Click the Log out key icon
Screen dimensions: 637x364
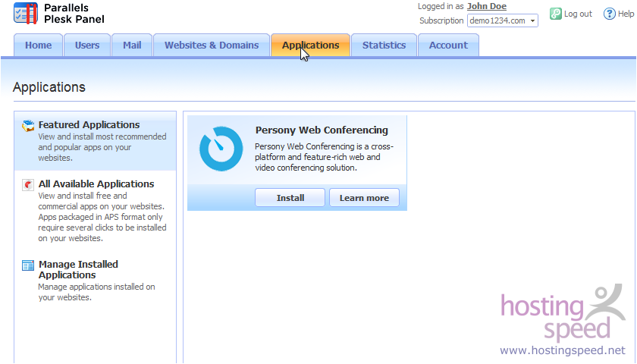click(x=555, y=14)
